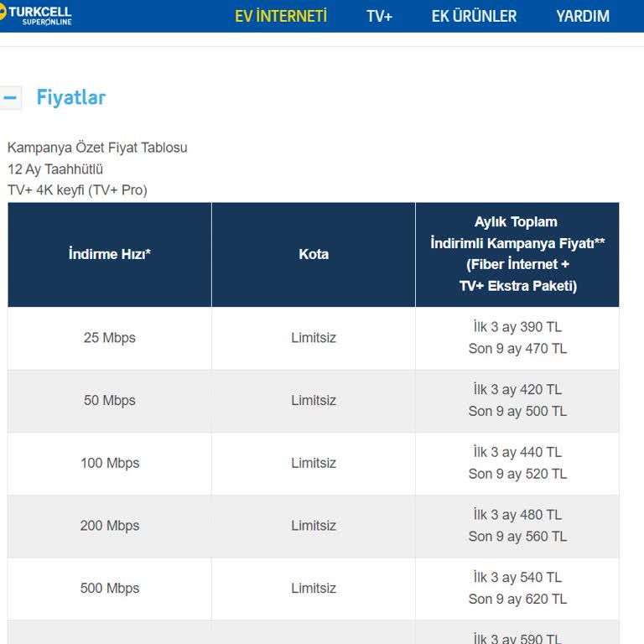Open the TV+ menu
644x644 pixels.
(379, 16)
